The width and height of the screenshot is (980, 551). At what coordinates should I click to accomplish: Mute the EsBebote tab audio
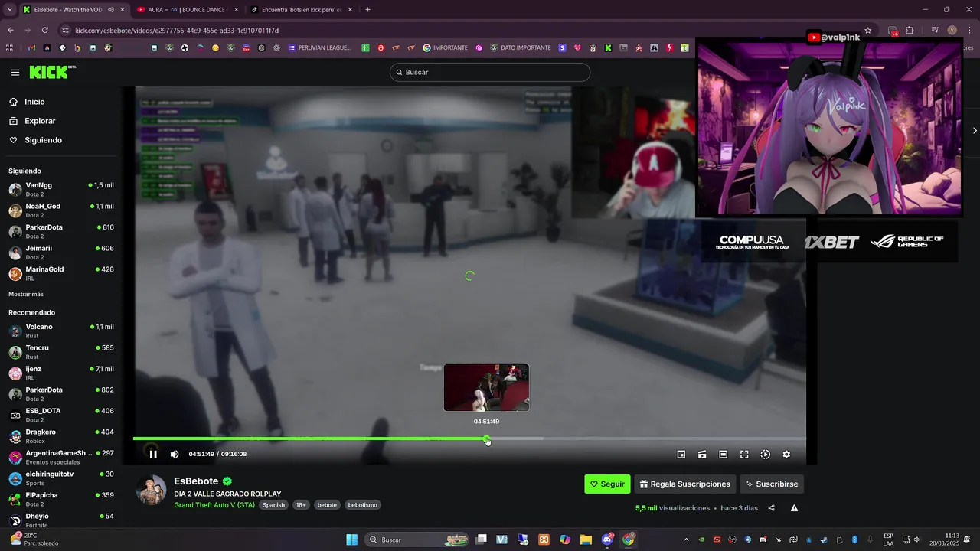click(111, 10)
